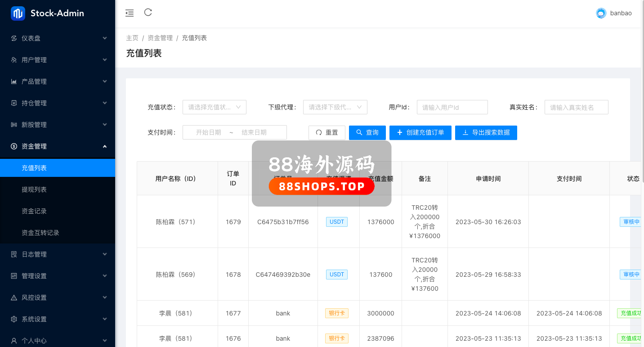
Task: Click the 导出搜索数据 export button
Action: [x=486, y=133]
